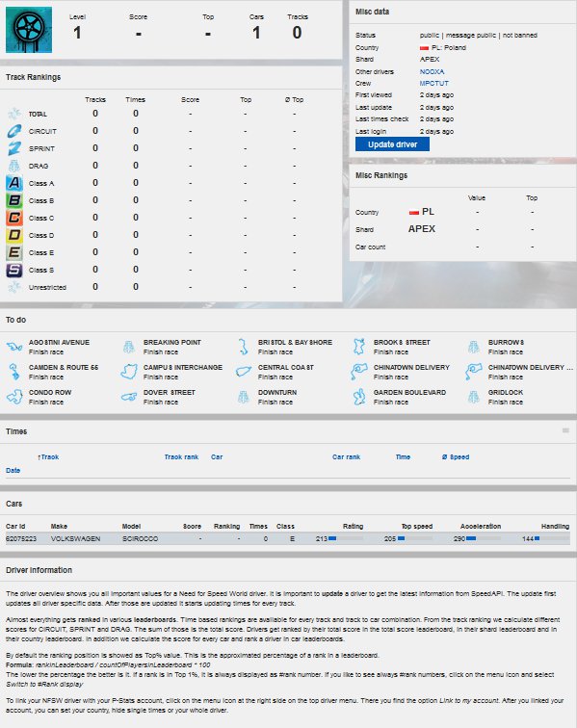Click the Volkswagen Scirocco rating bar

[x=346, y=538]
